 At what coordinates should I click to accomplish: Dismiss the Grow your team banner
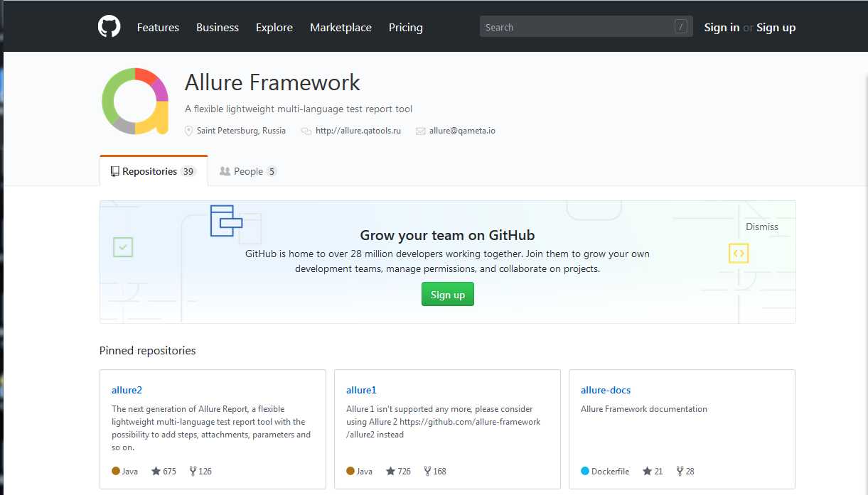(x=762, y=227)
